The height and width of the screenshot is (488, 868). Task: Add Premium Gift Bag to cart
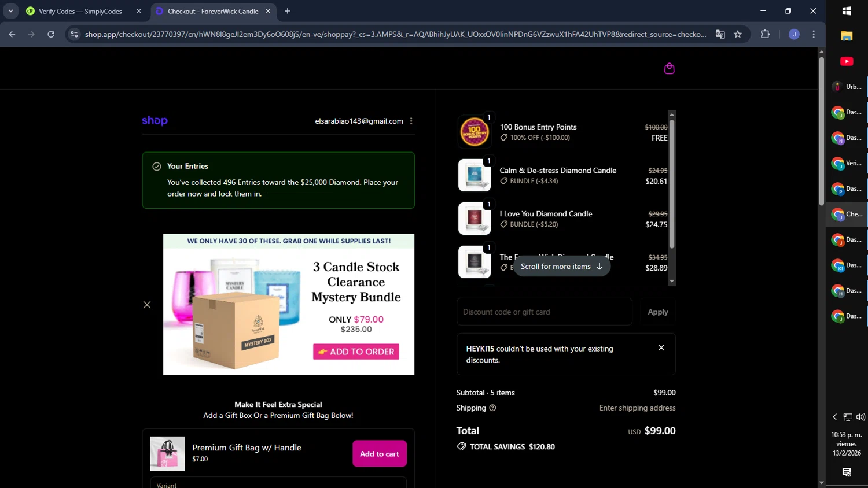[380, 454]
